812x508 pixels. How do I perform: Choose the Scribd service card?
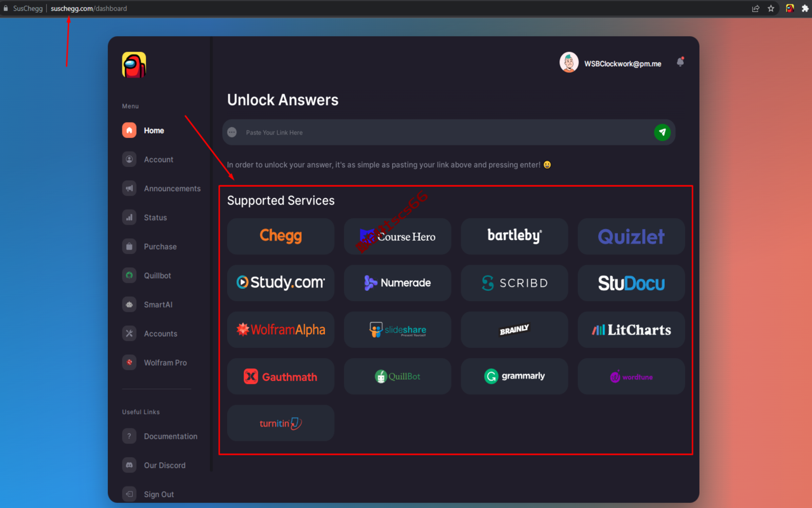(514, 283)
